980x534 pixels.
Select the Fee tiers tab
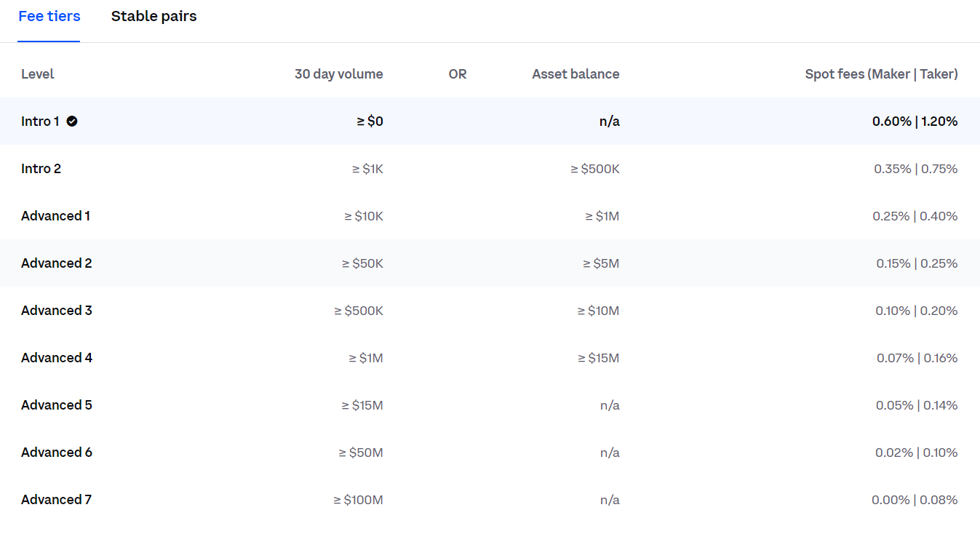pos(49,16)
